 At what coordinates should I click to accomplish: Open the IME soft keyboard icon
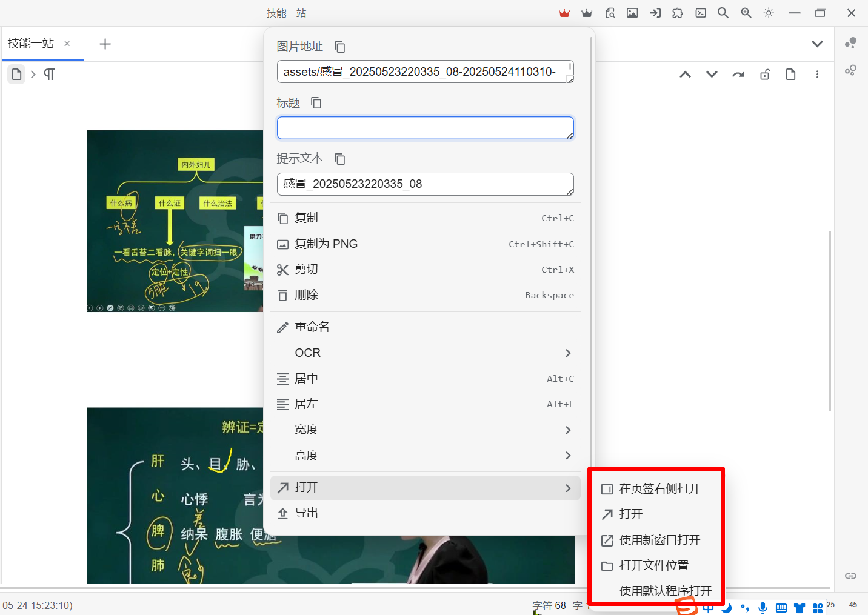pyautogui.click(x=781, y=608)
